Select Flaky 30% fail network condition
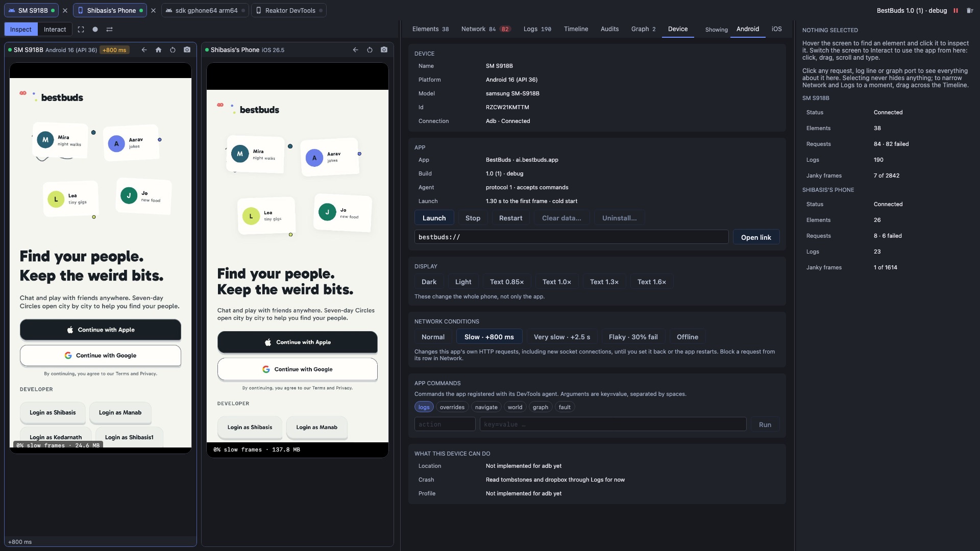 tap(633, 337)
